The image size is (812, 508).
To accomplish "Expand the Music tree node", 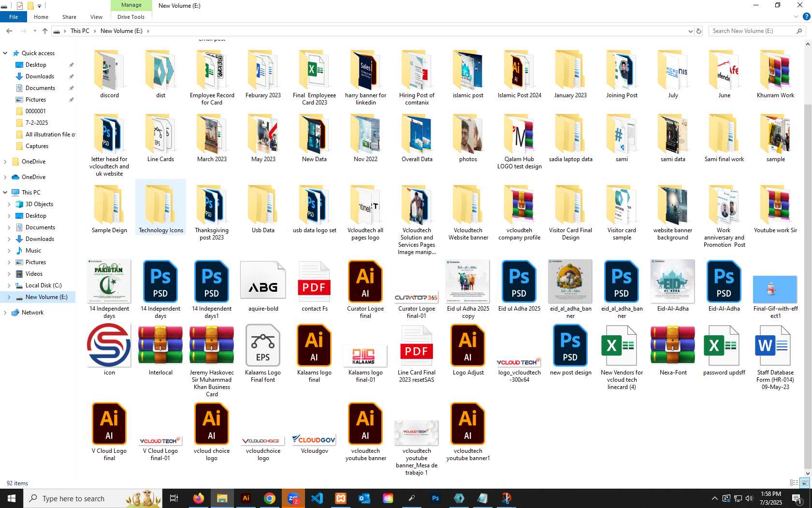I will pyautogui.click(x=9, y=251).
